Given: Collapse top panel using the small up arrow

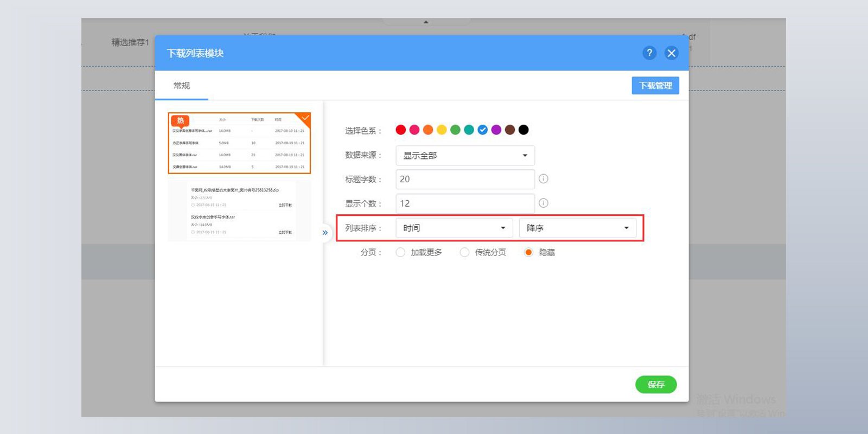Looking at the screenshot, I should (x=426, y=22).
